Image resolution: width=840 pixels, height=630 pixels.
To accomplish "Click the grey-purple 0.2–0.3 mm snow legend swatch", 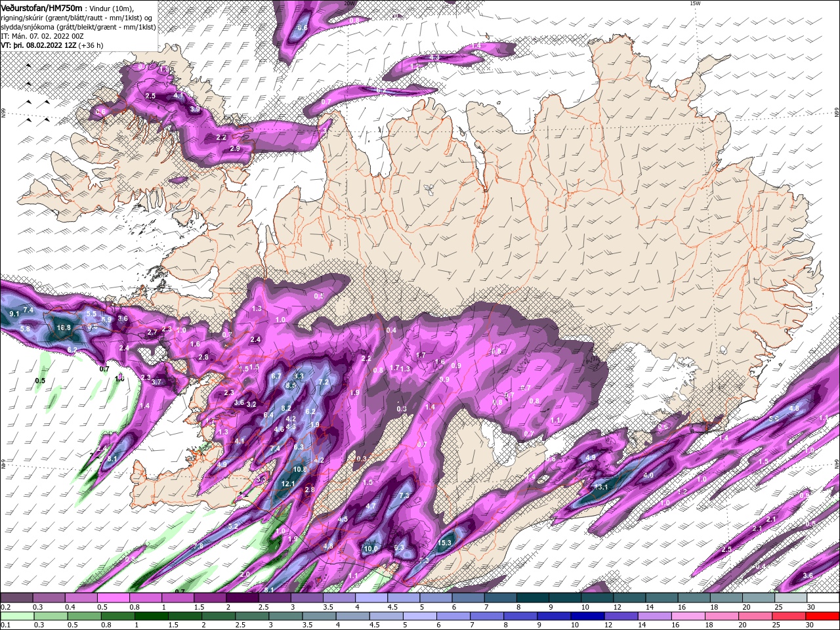I will (x=17, y=598).
